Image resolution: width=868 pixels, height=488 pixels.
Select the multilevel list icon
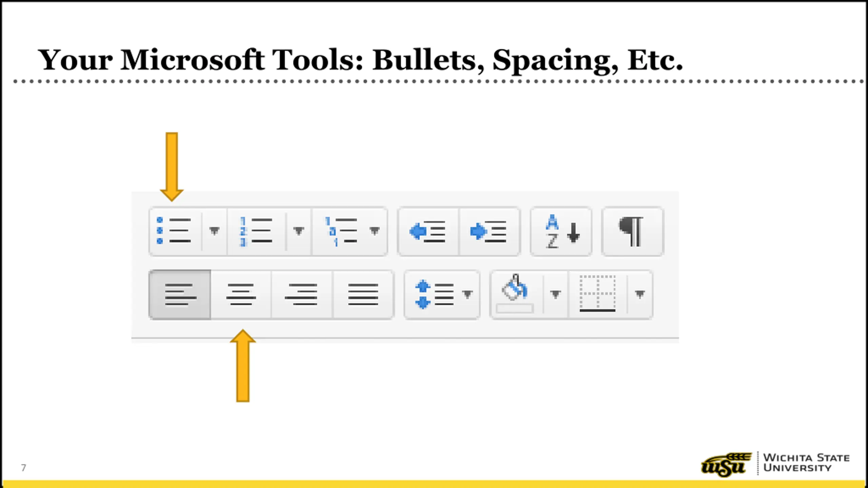pyautogui.click(x=340, y=231)
